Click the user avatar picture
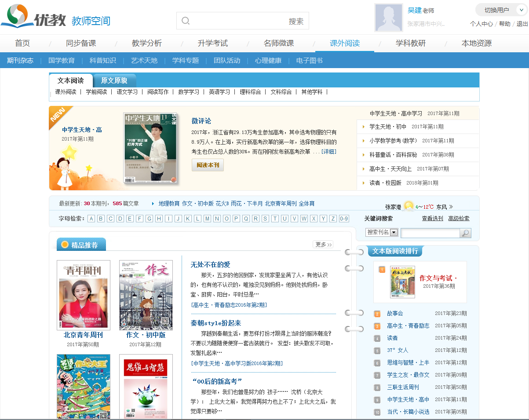529x420 pixels. (x=388, y=18)
